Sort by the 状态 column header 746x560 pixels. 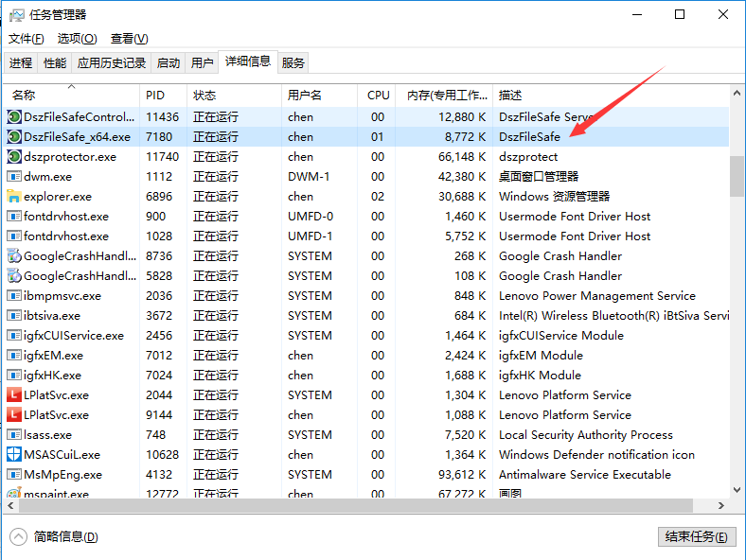pyautogui.click(x=234, y=96)
